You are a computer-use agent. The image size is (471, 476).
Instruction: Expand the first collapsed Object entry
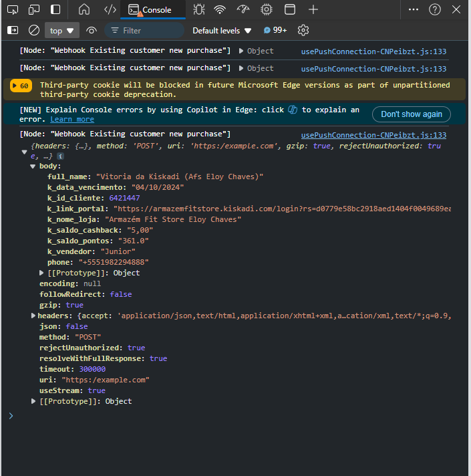click(241, 51)
